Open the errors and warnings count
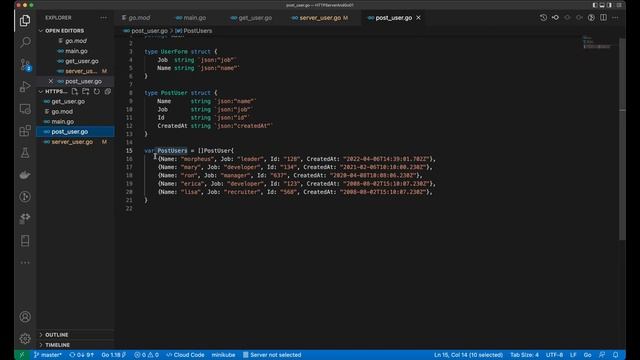 (x=147, y=355)
